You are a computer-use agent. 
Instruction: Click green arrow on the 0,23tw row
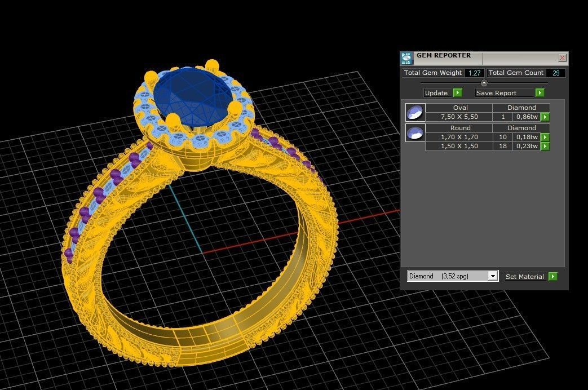click(545, 147)
